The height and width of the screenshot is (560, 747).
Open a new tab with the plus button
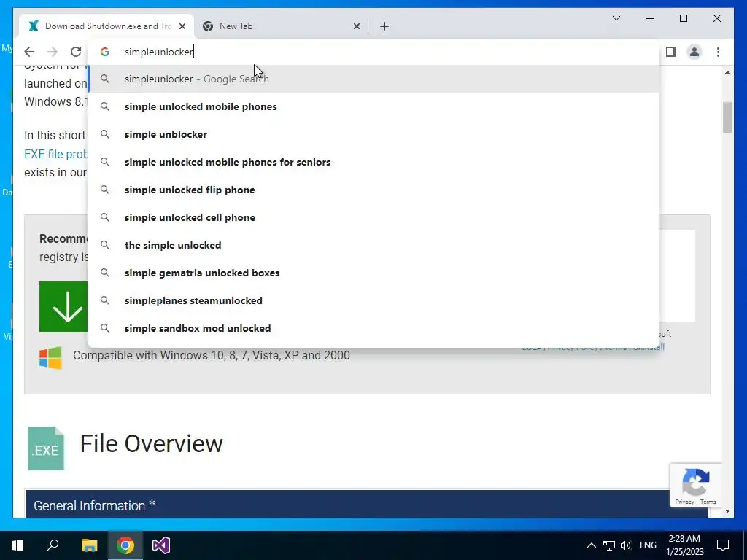tap(384, 27)
